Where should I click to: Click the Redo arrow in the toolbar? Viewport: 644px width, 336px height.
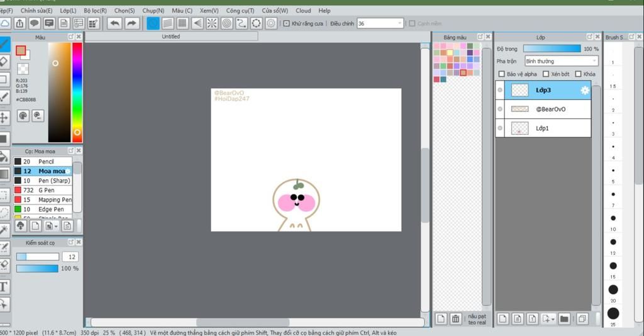(131, 23)
